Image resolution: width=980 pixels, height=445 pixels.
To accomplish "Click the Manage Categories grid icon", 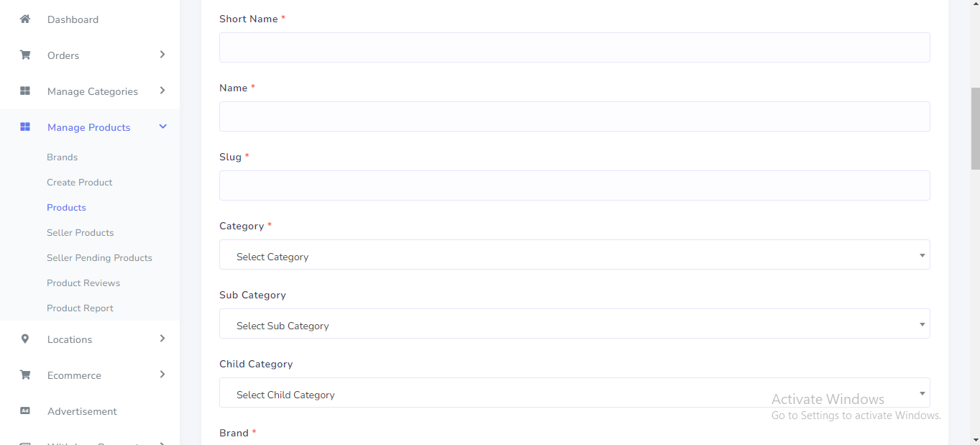I will coord(25,91).
